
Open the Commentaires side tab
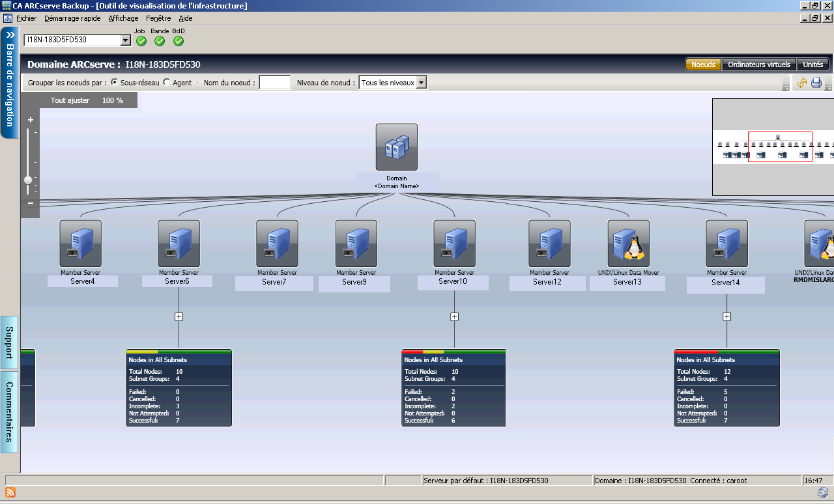[x=10, y=412]
